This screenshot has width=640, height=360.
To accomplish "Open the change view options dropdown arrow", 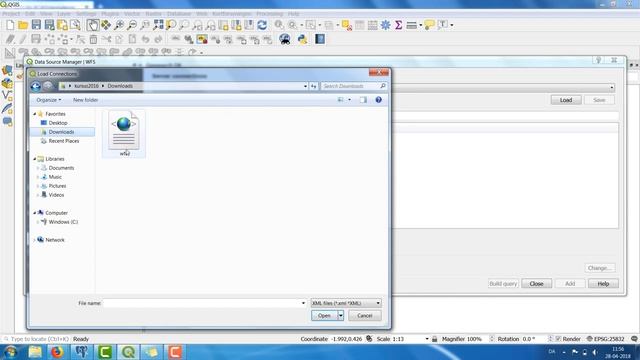I will click(x=349, y=100).
